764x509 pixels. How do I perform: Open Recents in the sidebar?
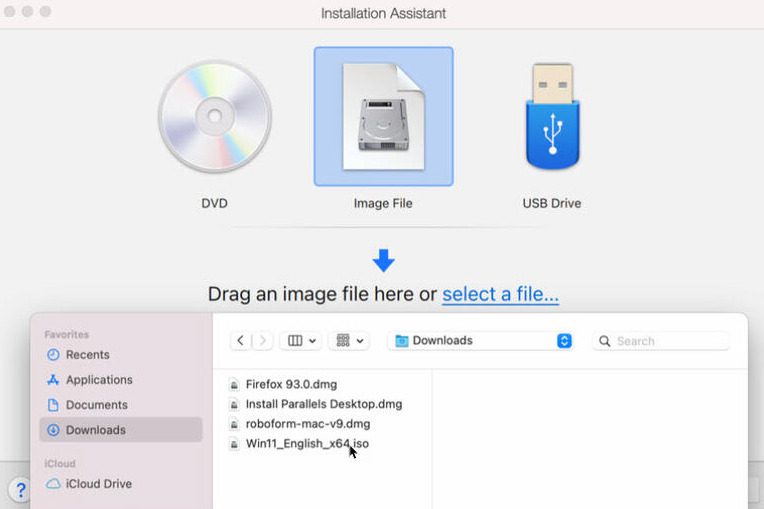[x=87, y=355]
